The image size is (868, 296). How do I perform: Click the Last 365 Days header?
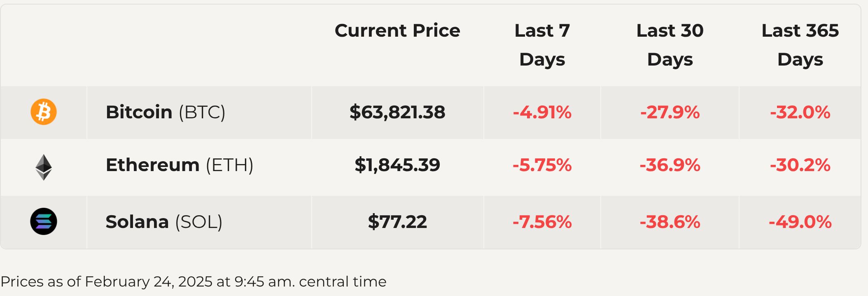(x=800, y=45)
